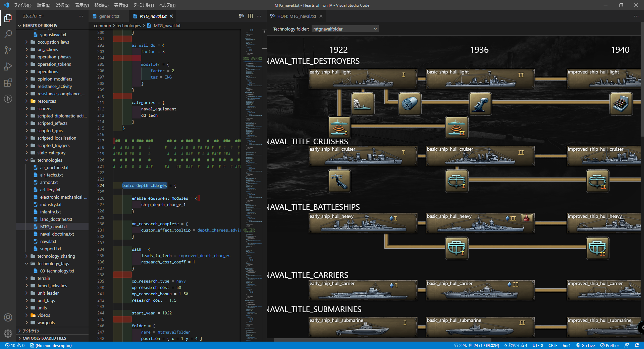
Task: Click the No mod descriptor status item
Action: tap(51, 345)
